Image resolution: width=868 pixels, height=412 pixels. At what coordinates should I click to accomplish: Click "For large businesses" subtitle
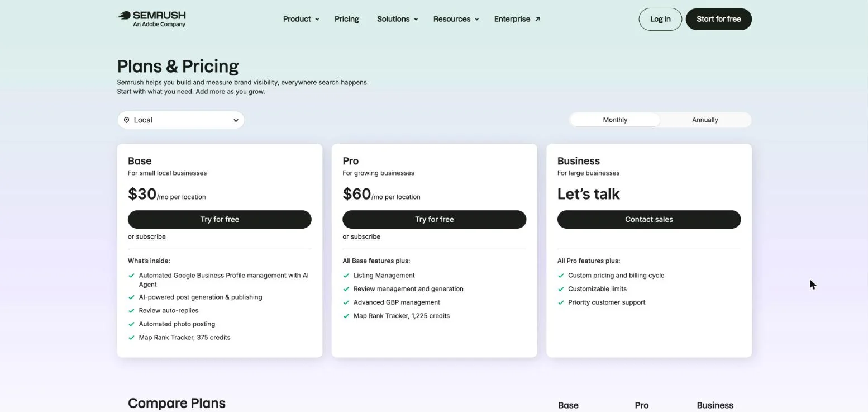pyautogui.click(x=588, y=173)
